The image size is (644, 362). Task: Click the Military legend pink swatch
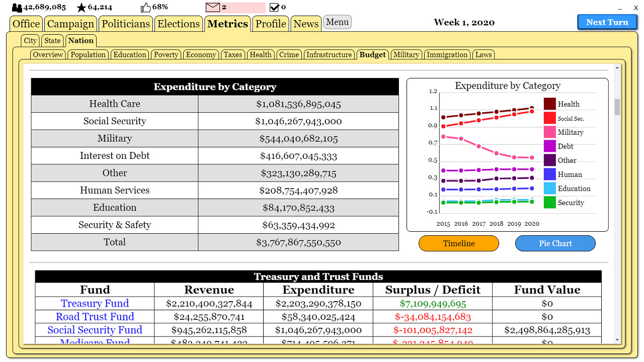click(549, 132)
